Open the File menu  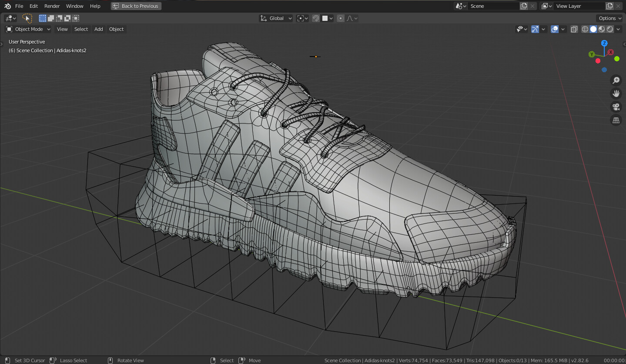(x=19, y=6)
